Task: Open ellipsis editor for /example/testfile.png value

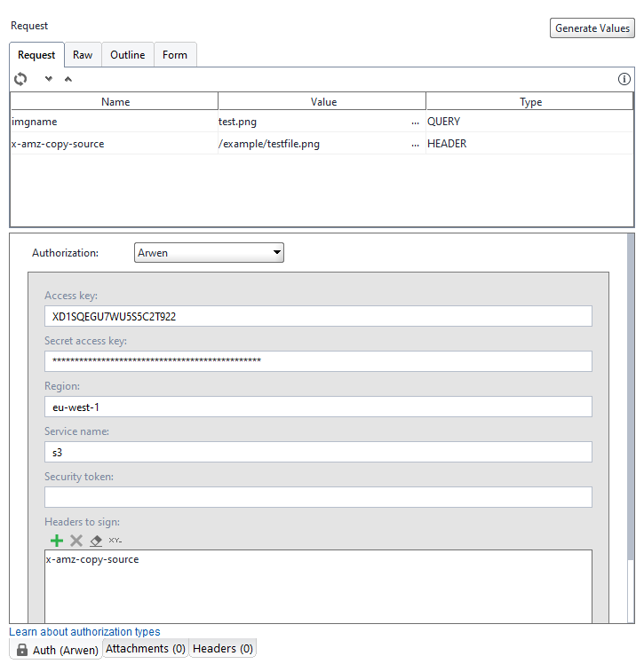Action: pos(415,144)
